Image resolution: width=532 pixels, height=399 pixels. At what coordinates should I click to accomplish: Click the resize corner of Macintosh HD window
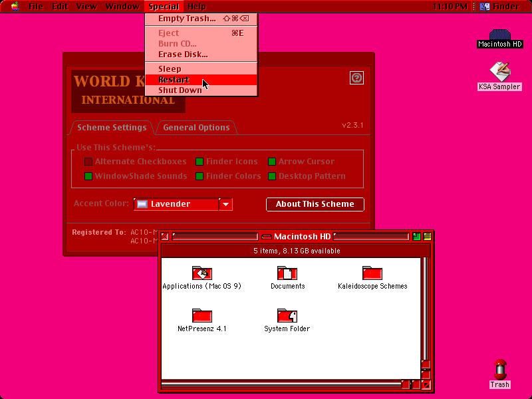pos(426,385)
